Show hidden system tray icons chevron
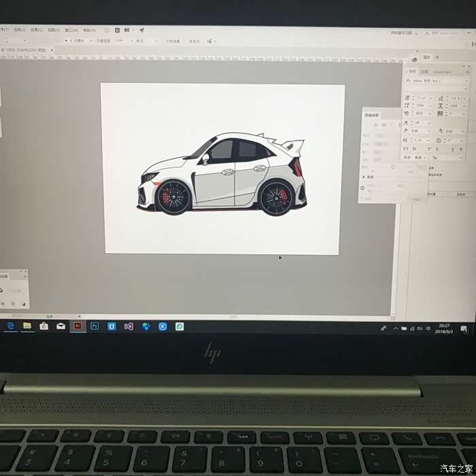Screen dimensions: 476x476 click(396, 328)
